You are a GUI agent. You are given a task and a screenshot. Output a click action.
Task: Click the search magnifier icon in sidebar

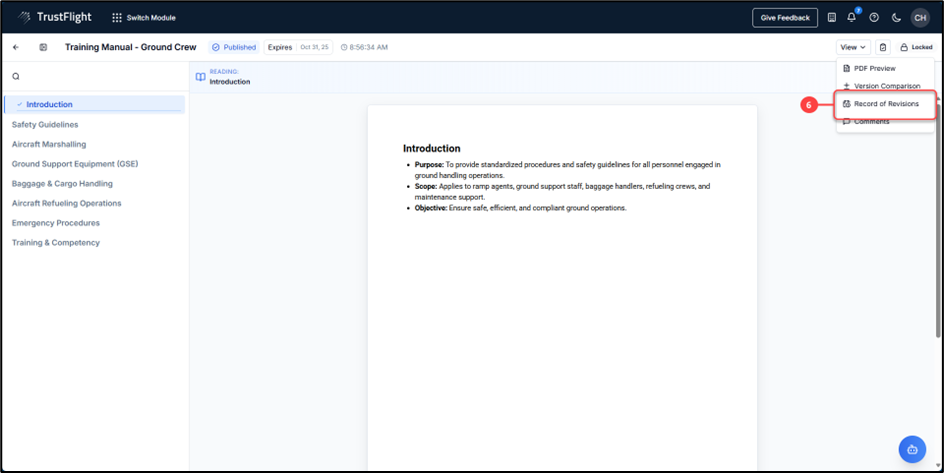click(x=16, y=77)
